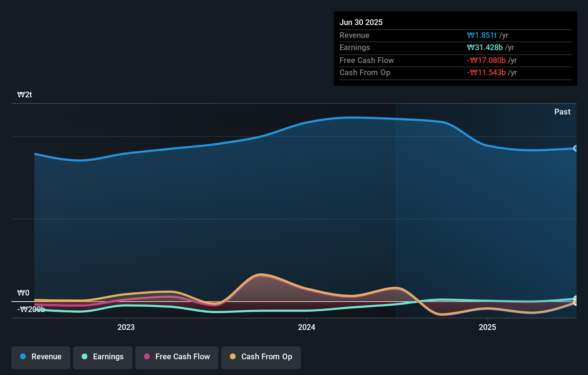Click the Free Cash Flow label in tooltip
This screenshot has width=588, height=375.
[x=367, y=60]
